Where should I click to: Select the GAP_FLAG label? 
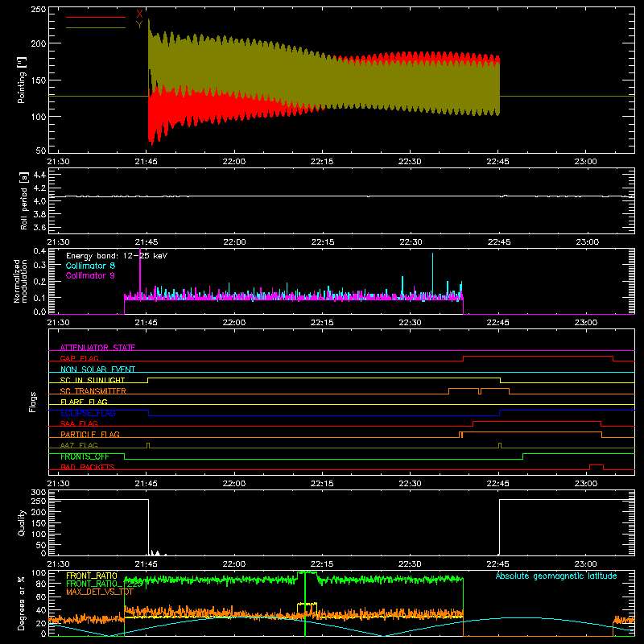pos(79,358)
